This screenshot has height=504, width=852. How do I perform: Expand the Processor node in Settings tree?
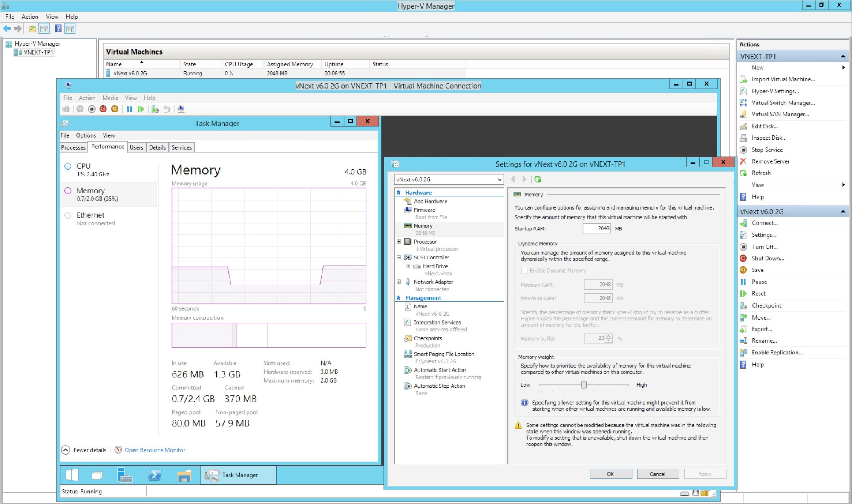(x=399, y=242)
